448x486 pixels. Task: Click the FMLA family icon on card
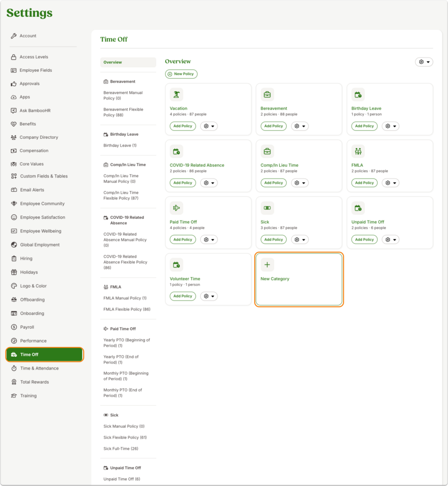[x=358, y=151]
